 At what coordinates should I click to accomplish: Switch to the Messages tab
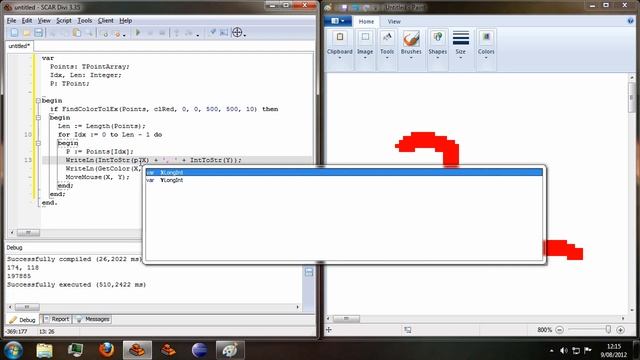93,319
